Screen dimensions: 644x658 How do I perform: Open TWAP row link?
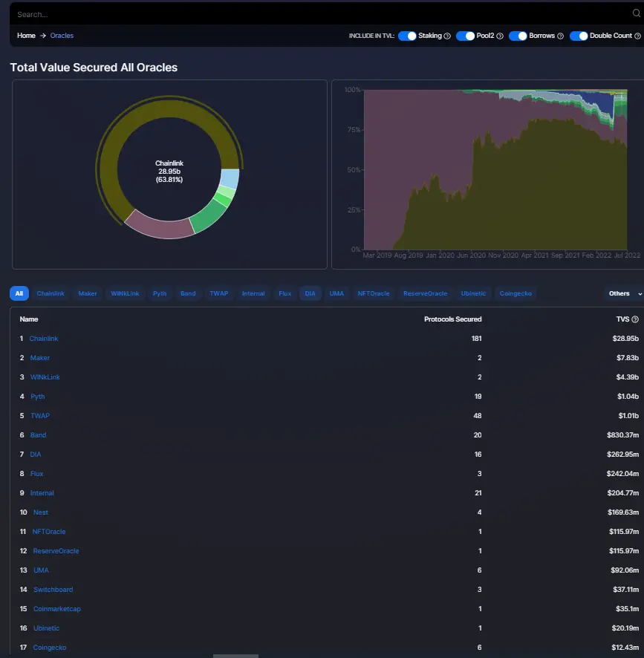[x=40, y=416]
